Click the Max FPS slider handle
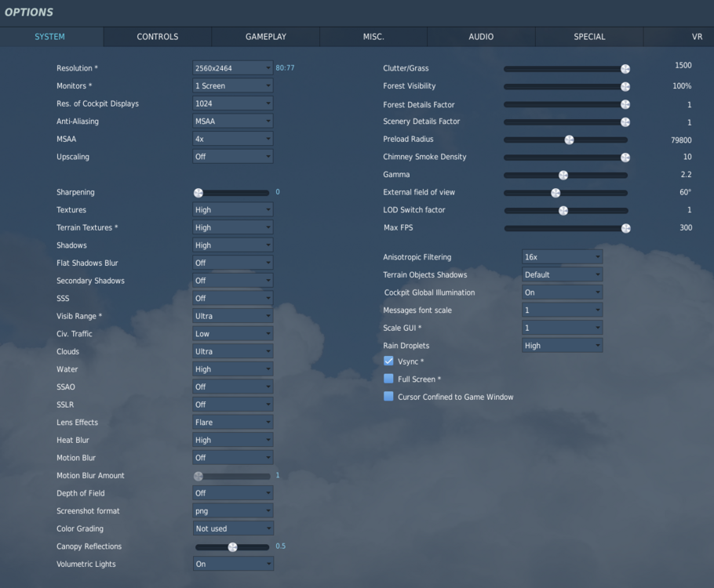Screen dimensions: 714x588 625,228
